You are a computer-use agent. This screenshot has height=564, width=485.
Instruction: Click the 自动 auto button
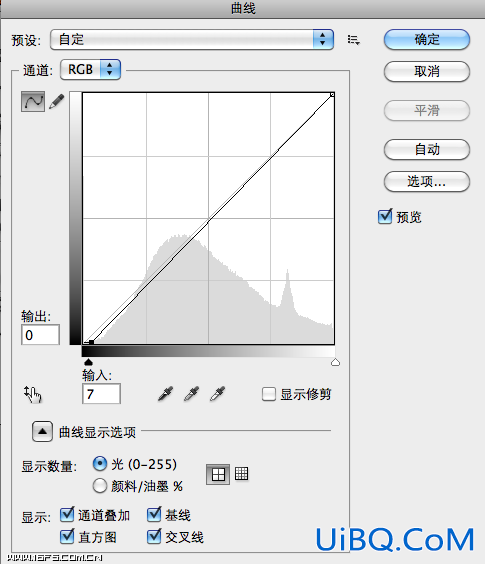point(427,149)
